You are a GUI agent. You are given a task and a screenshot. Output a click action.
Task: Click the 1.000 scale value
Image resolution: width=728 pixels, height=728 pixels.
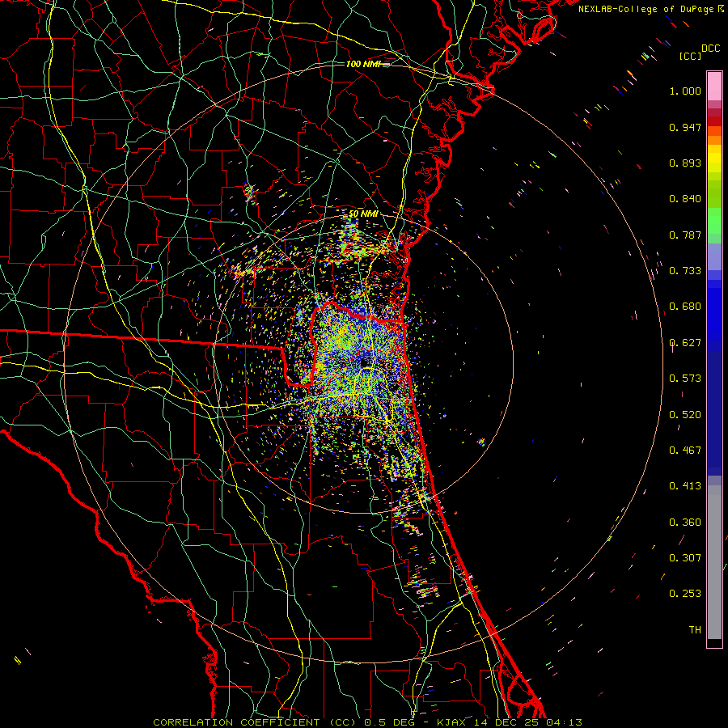click(x=685, y=91)
